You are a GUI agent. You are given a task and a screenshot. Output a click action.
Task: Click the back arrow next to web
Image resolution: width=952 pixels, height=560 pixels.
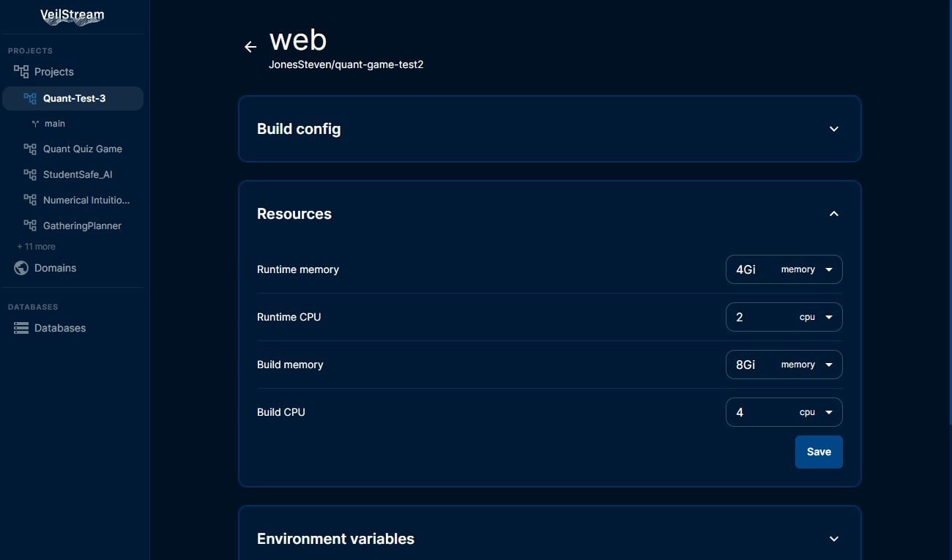[x=250, y=46]
